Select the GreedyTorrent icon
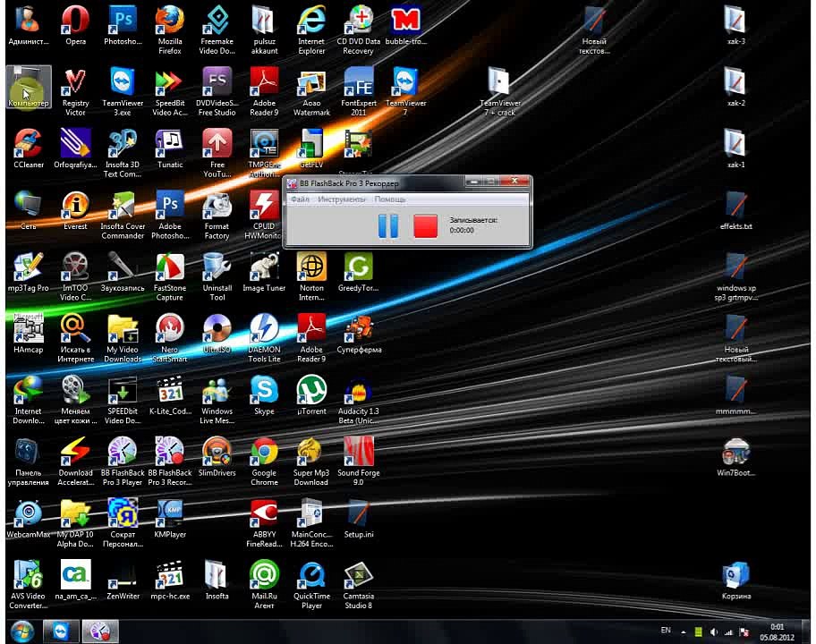This screenshot has width=816, height=644. click(358, 272)
